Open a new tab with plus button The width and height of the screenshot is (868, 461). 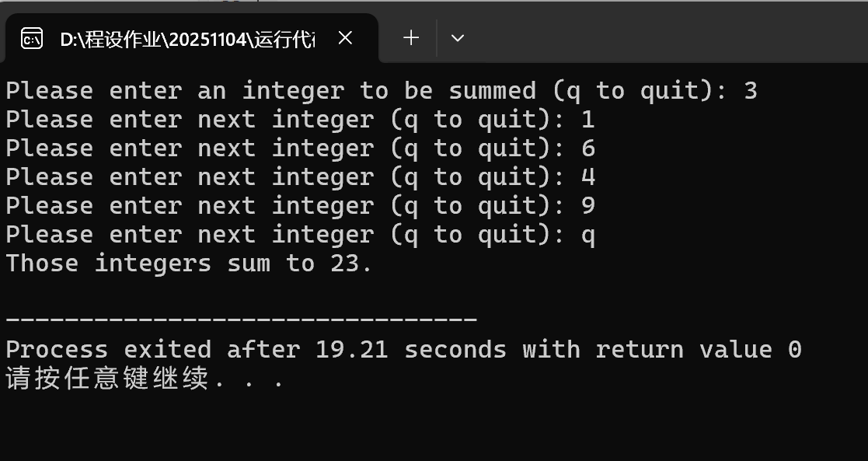pos(411,37)
